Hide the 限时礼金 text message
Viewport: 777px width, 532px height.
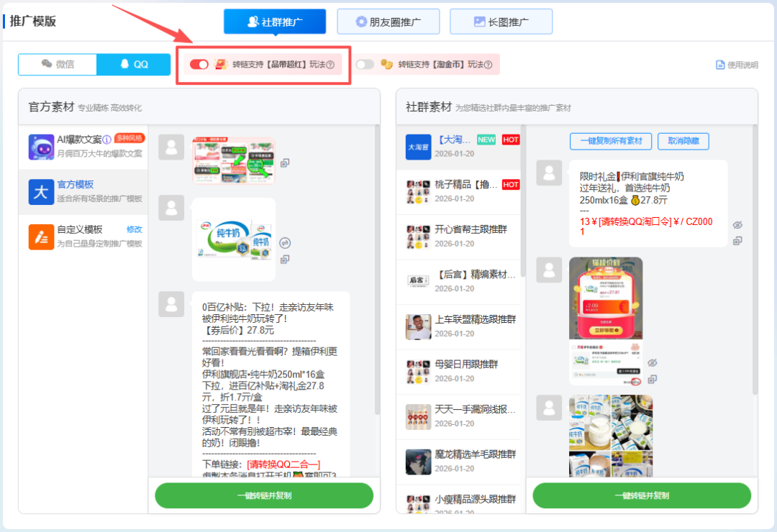pyautogui.click(x=737, y=226)
